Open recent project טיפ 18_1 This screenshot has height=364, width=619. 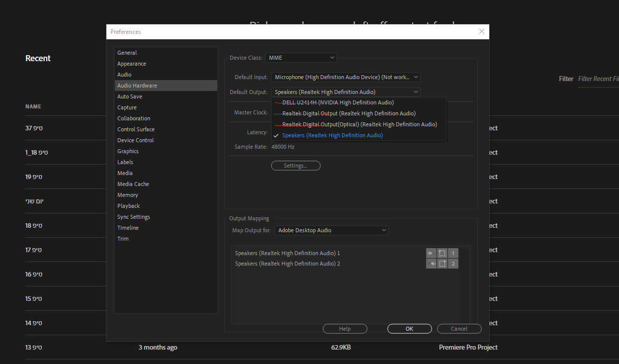[x=36, y=153]
